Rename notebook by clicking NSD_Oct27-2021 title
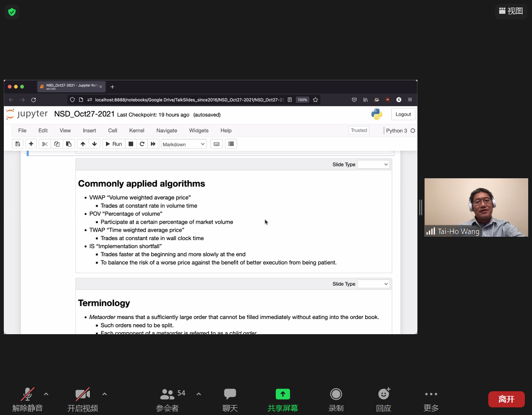Image resolution: width=532 pixels, height=415 pixels. [85, 114]
